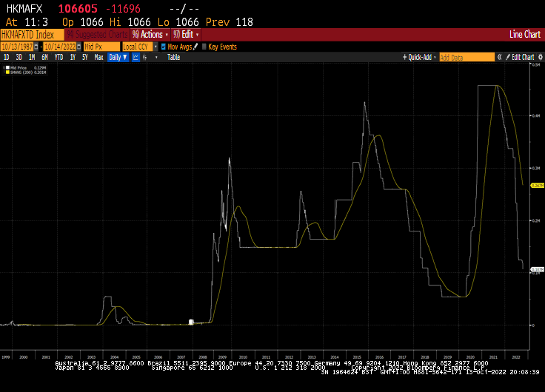Toggle the Mov Avgs checkbox
Screen dimensions: 545x392
pyautogui.click(x=164, y=47)
